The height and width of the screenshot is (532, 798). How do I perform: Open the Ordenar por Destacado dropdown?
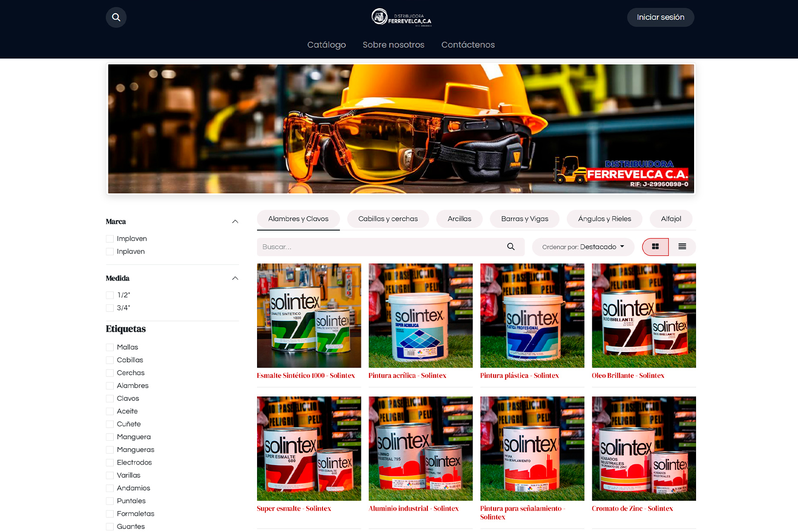[583, 247]
